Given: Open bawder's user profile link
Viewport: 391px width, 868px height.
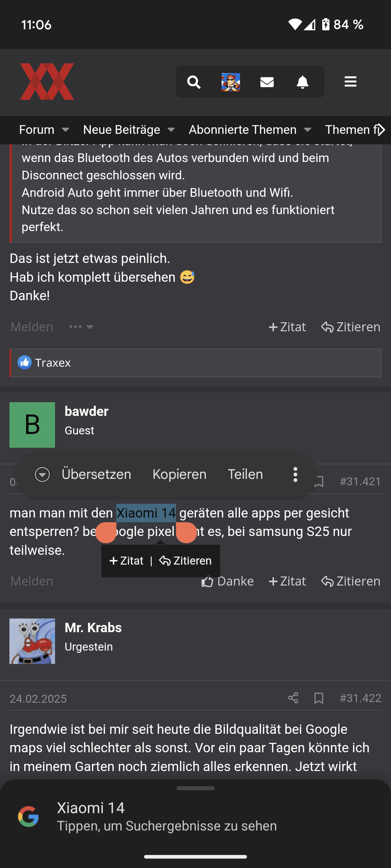Looking at the screenshot, I should click(87, 411).
